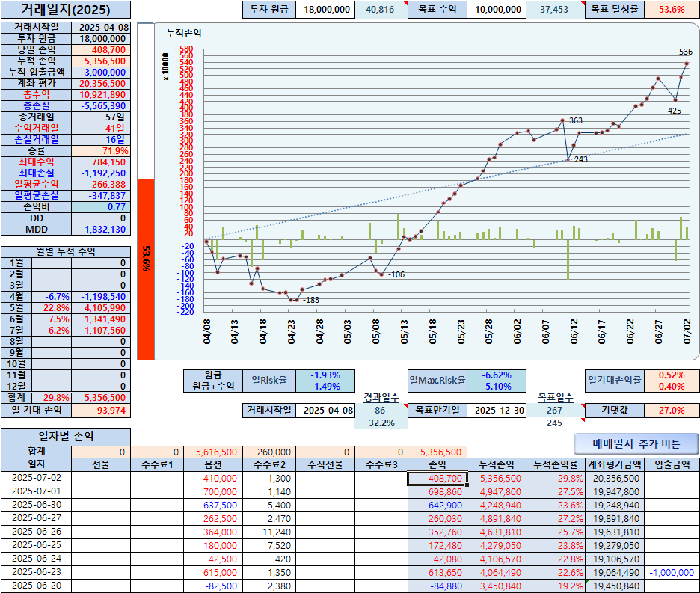Select the 6월 profit cell 1,341,490

pos(101,319)
